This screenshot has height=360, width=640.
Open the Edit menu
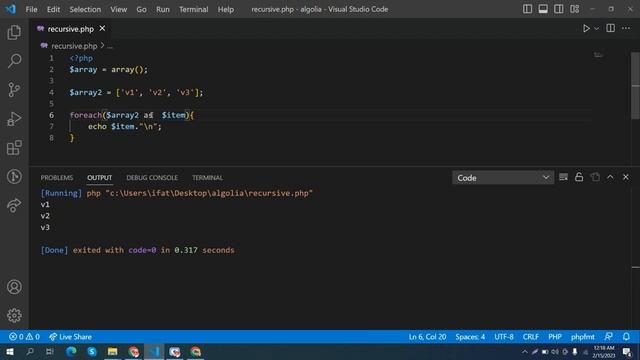coord(53,9)
